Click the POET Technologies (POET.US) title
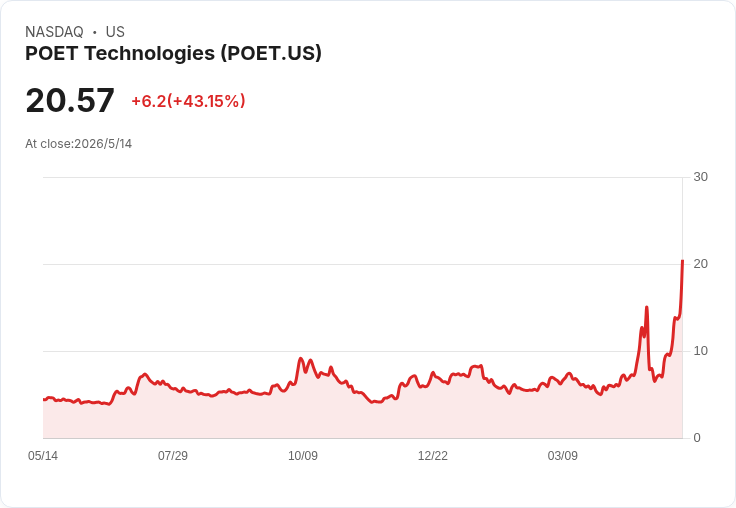Viewport: 736px width, 508px height. pos(173,53)
